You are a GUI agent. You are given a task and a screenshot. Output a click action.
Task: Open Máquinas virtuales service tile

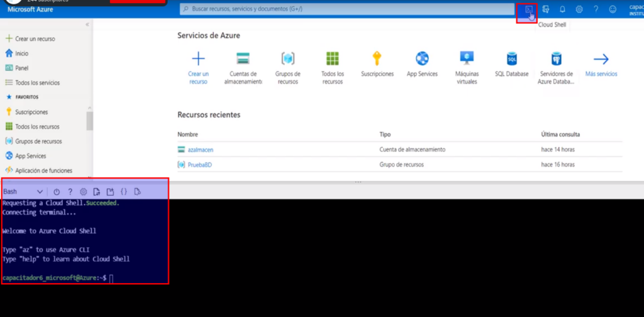click(467, 68)
